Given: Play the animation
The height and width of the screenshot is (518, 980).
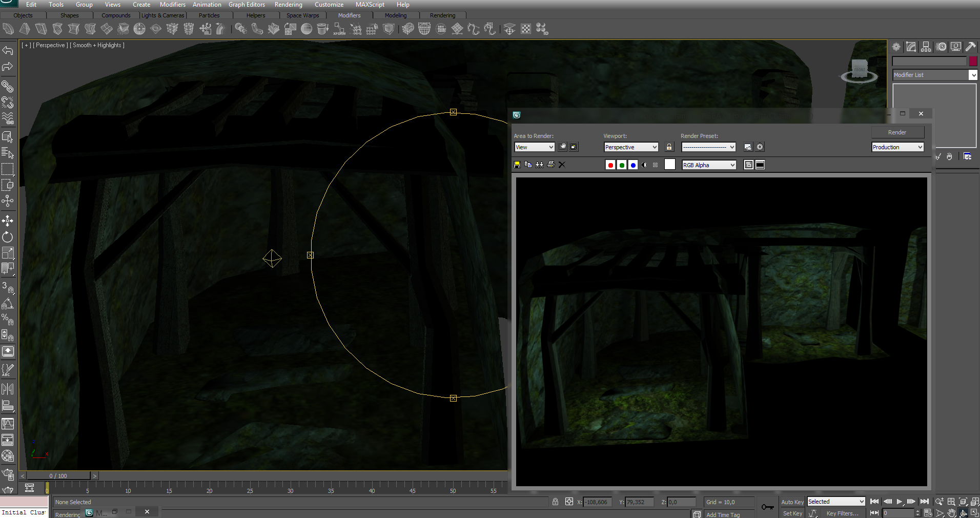Looking at the screenshot, I should pyautogui.click(x=899, y=502).
